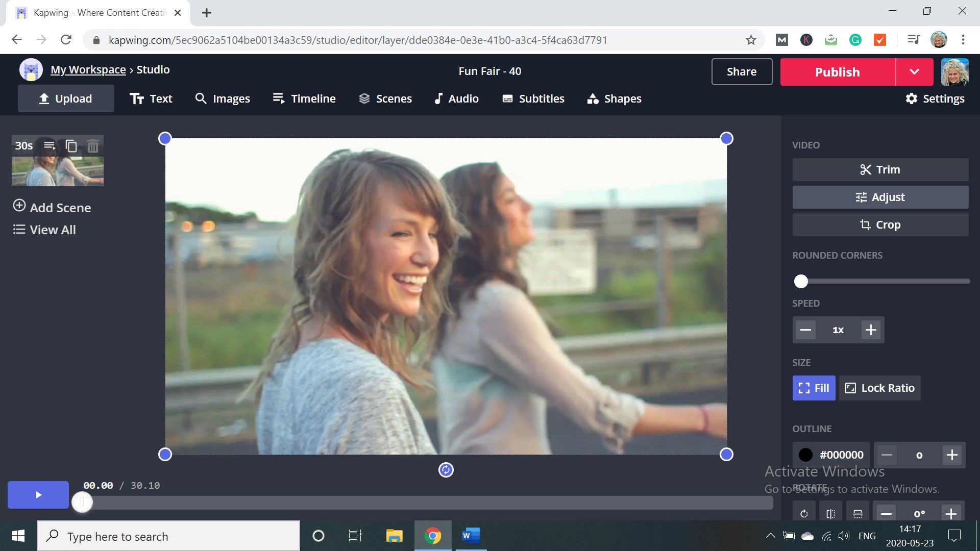Open scene timeline icon on thumbnail
Screen dimensions: 980x551
pyautogui.click(x=50, y=146)
